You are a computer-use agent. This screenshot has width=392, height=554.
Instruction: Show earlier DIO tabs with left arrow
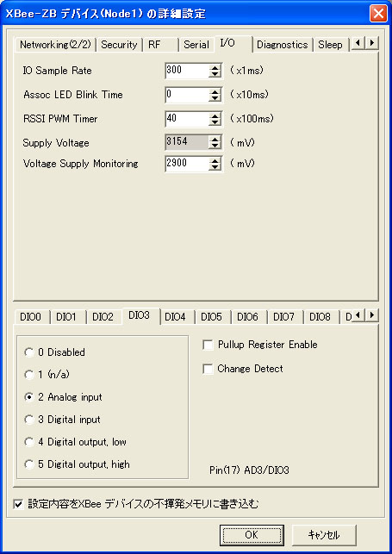[x=358, y=314]
